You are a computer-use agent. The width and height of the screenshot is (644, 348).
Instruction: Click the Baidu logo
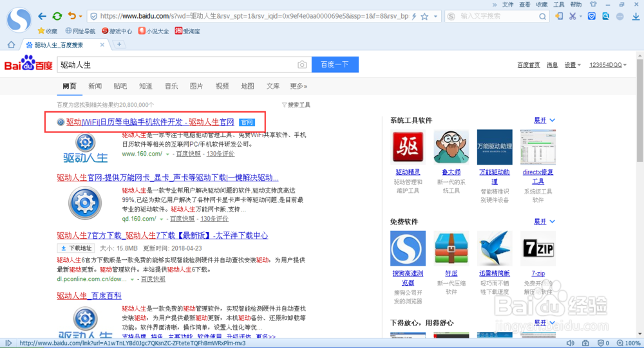point(28,64)
